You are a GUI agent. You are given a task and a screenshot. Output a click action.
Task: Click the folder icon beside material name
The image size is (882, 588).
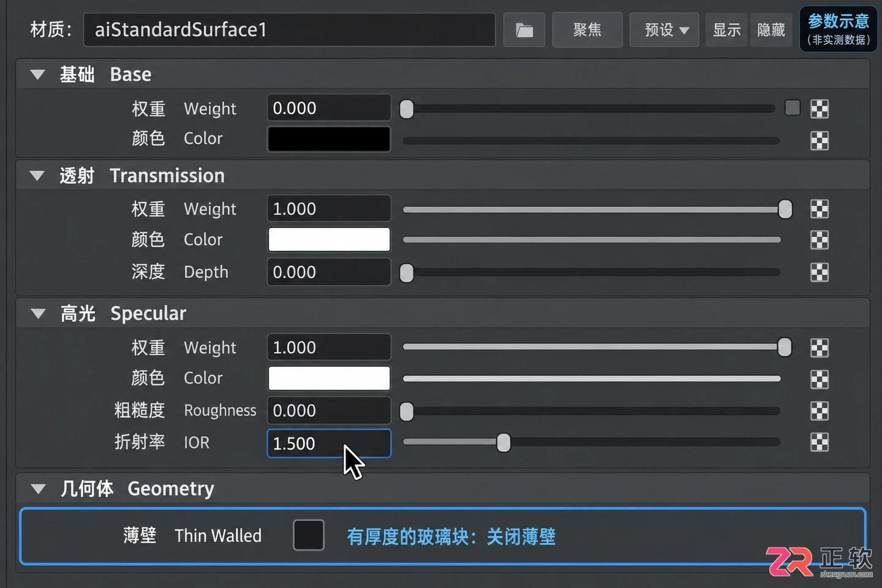524,30
